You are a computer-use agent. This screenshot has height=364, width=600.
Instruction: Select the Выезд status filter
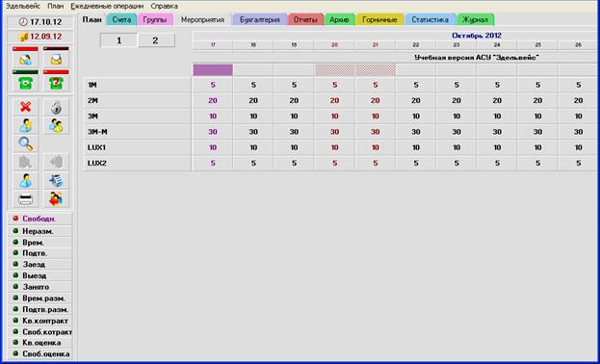39,275
